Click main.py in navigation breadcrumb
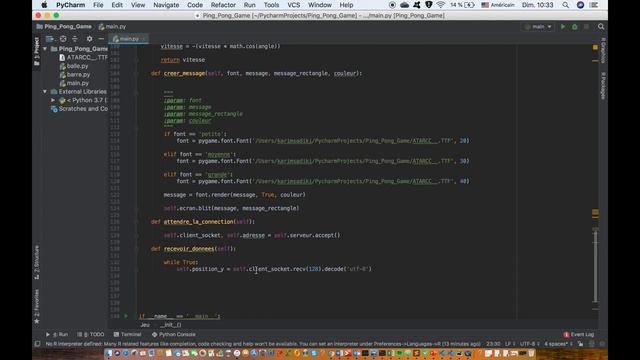Image resolution: width=640 pixels, height=360 pixels. 112,27
